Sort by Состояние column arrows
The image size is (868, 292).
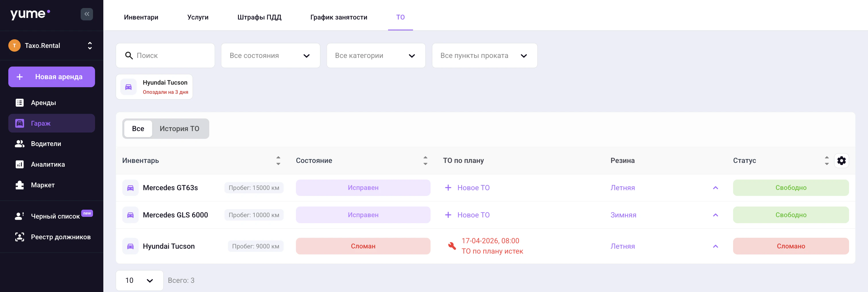tap(425, 161)
